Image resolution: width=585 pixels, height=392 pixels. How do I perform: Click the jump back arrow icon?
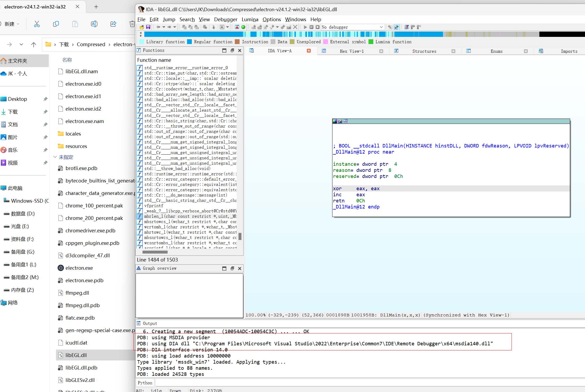158,27
